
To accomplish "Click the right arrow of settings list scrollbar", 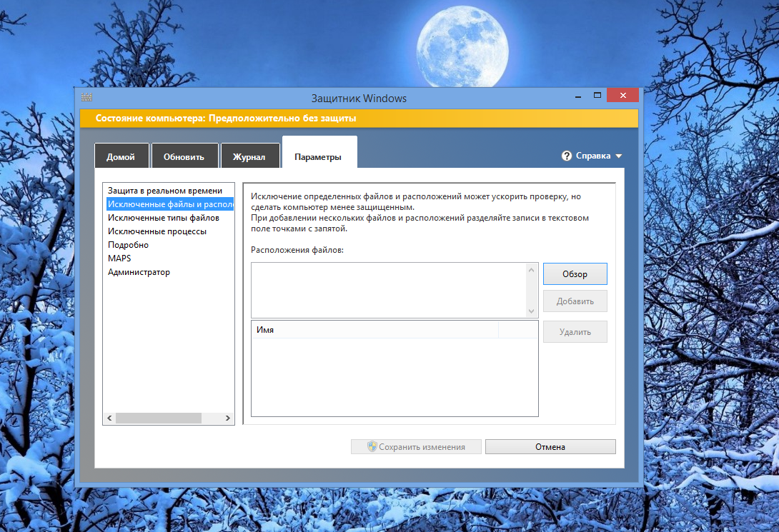I will point(227,418).
